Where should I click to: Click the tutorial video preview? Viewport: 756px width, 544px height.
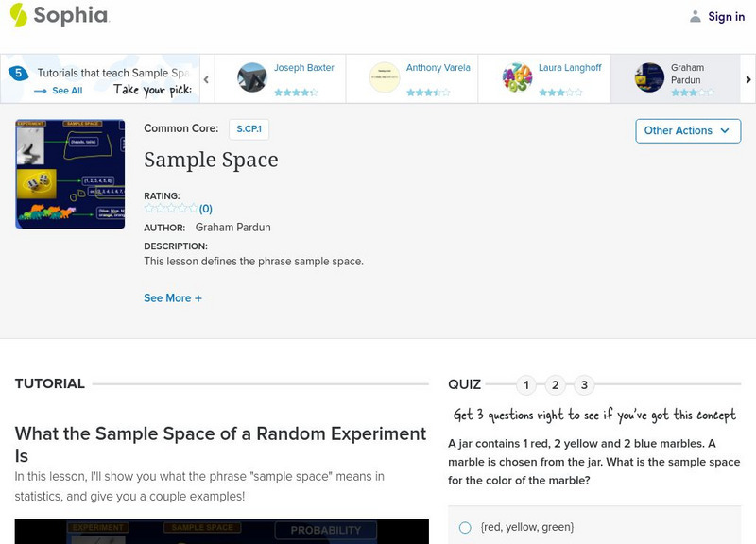click(222, 531)
